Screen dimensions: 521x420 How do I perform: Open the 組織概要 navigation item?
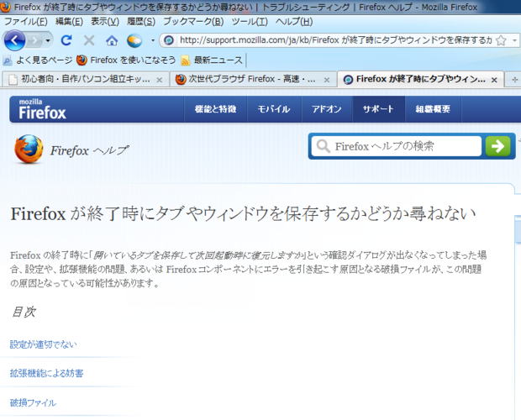pos(433,109)
